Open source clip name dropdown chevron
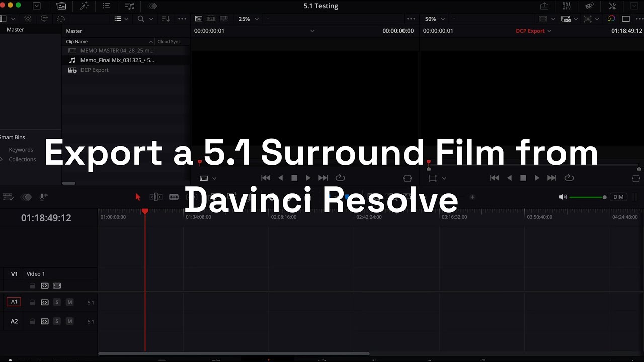644x362 pixels. pyautogui.click(x=312, y=31)
